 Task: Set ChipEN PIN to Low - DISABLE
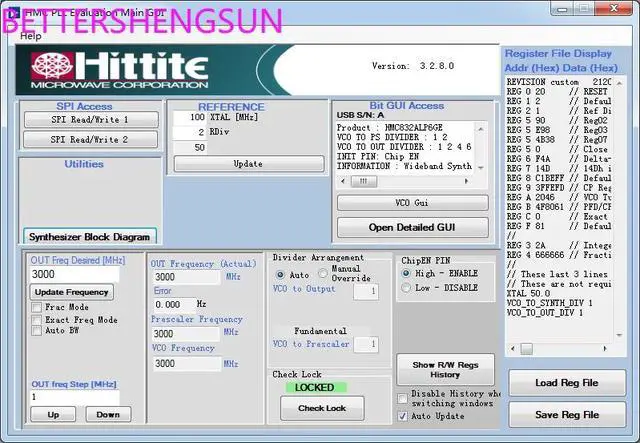406,288
